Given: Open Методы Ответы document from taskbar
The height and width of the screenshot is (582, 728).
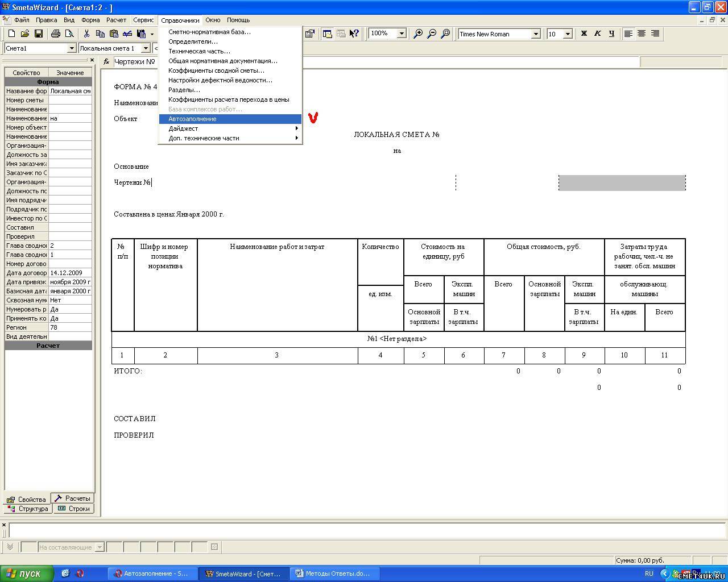Looking at the screenshot, I should click(332, 573).
